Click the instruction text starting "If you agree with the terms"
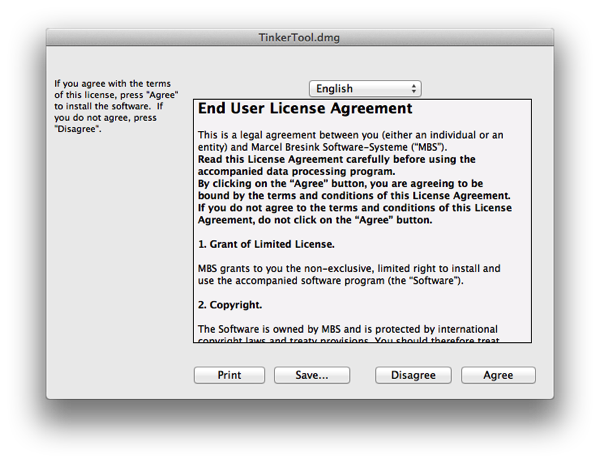This screenshot has height=463, width=600. pyautogui.click(x=116, y=106)
